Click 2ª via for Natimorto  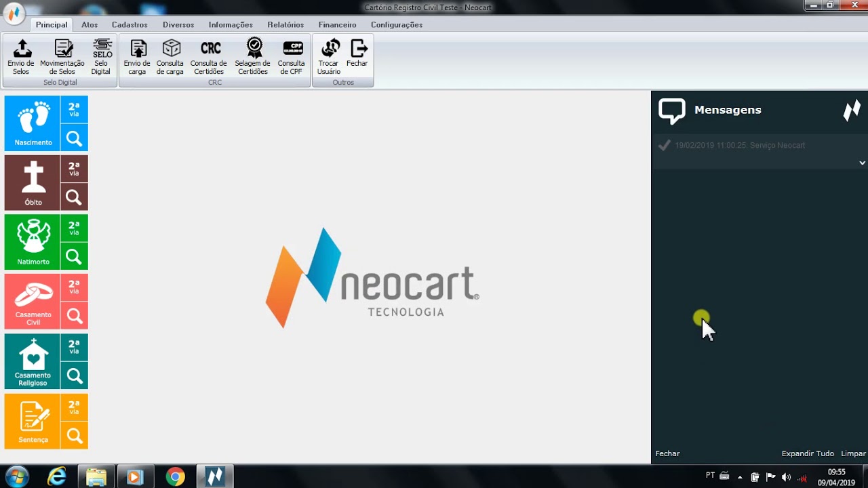(75, 228)
